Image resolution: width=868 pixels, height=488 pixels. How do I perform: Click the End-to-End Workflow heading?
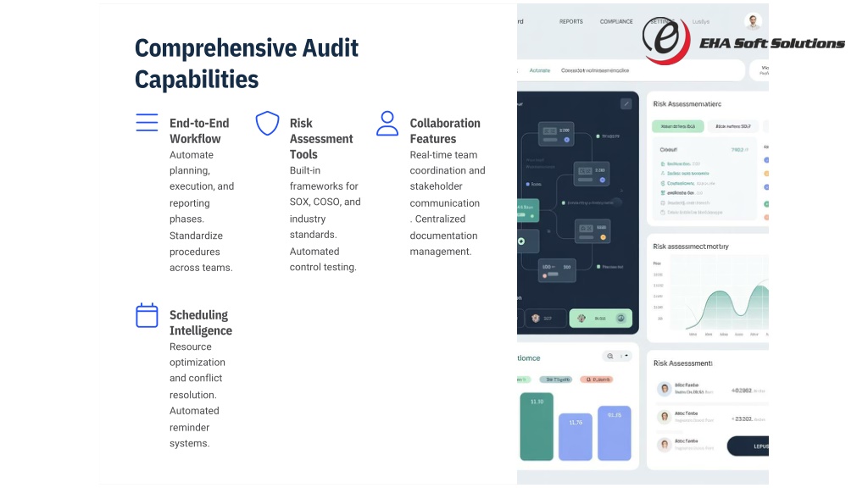[x=199, y=131]
